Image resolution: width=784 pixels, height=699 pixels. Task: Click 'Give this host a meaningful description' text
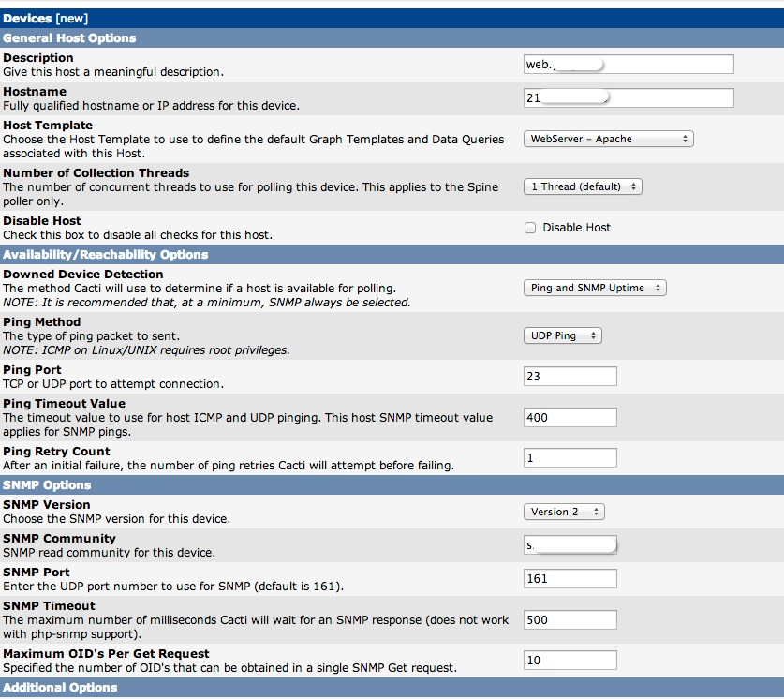click(113, 72)
